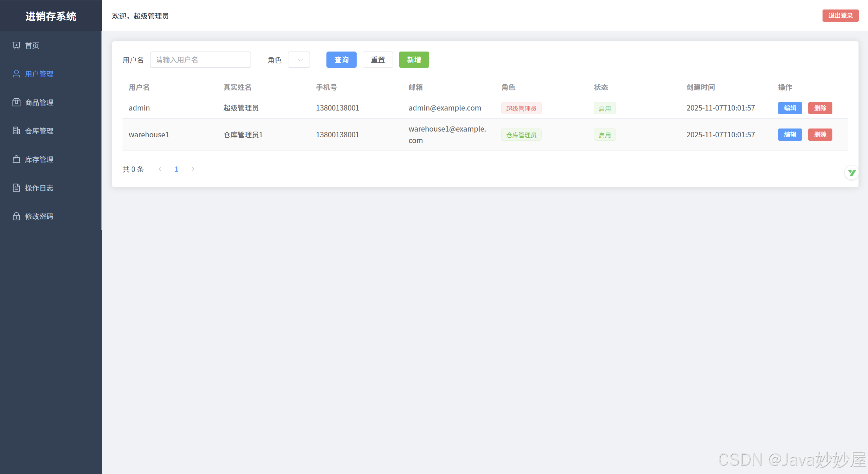This screenshot has height=474, width=868.
Task: Click the 真实姓名 column header
Action: [x=237, y=87]
